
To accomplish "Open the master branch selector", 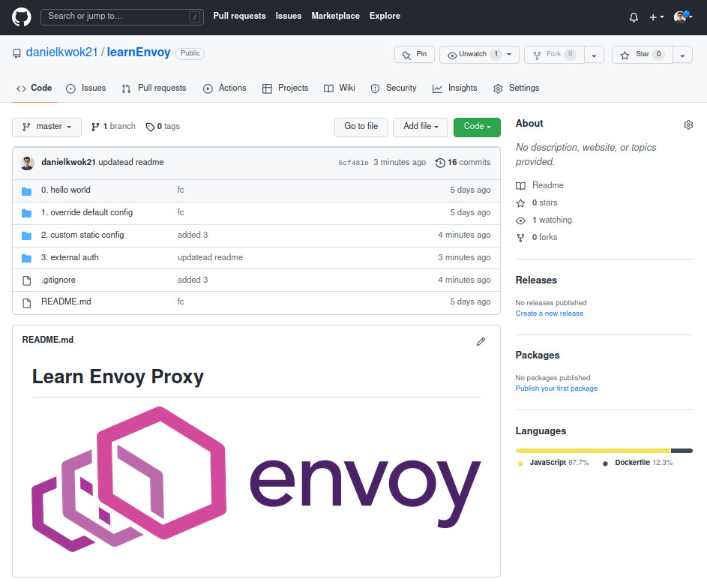I will [47, 127].
